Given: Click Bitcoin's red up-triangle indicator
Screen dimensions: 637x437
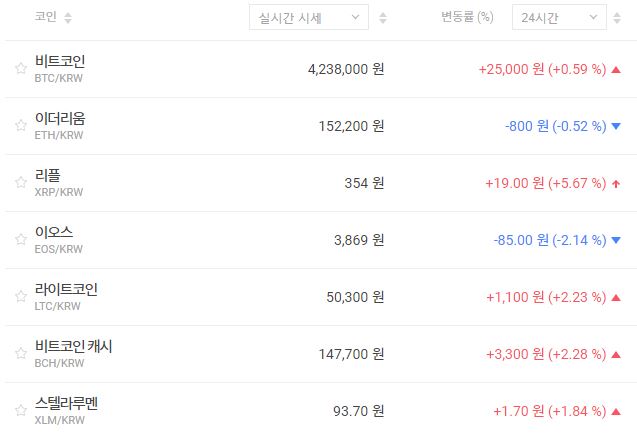Looking at the screenshot, I should 616,70.
